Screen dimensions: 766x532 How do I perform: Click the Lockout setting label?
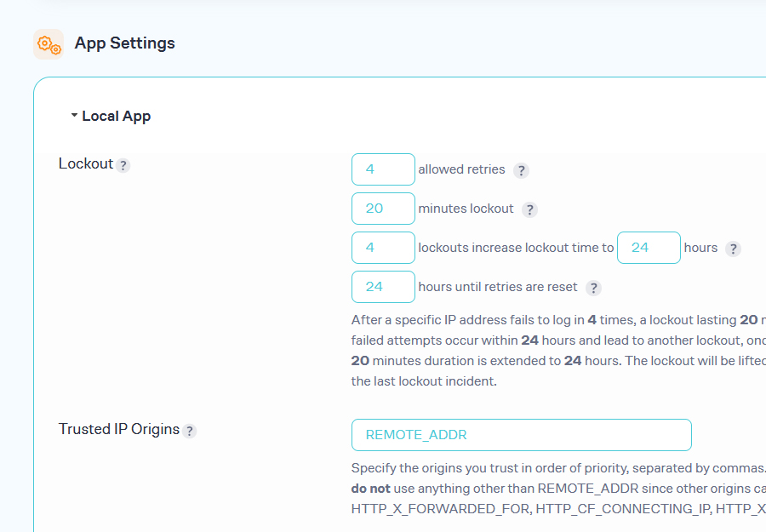click(85, 163)
